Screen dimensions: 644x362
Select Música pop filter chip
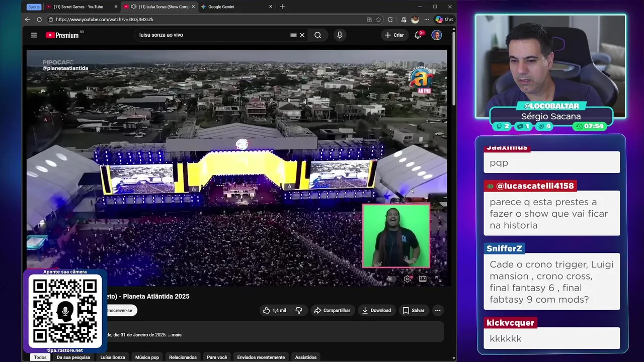coord(147,357)
